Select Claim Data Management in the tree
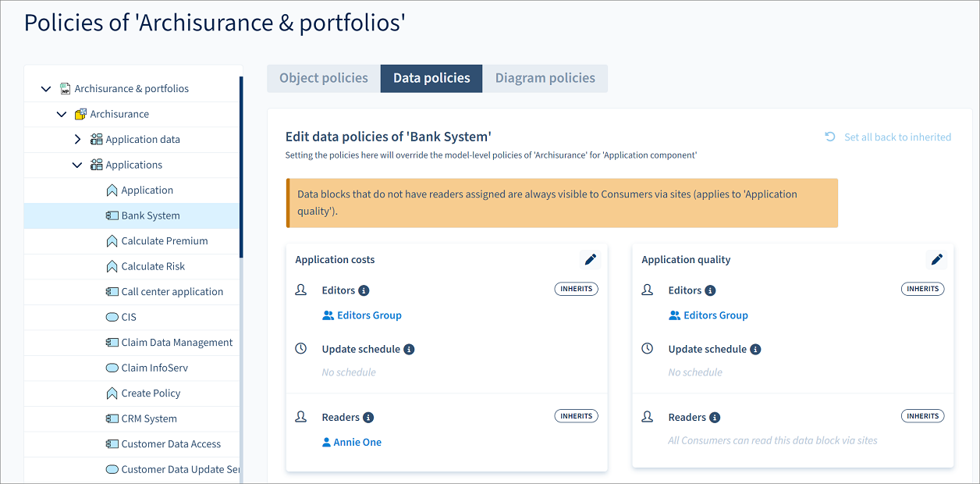The image size is (980, 484). (x=177, y=343)
